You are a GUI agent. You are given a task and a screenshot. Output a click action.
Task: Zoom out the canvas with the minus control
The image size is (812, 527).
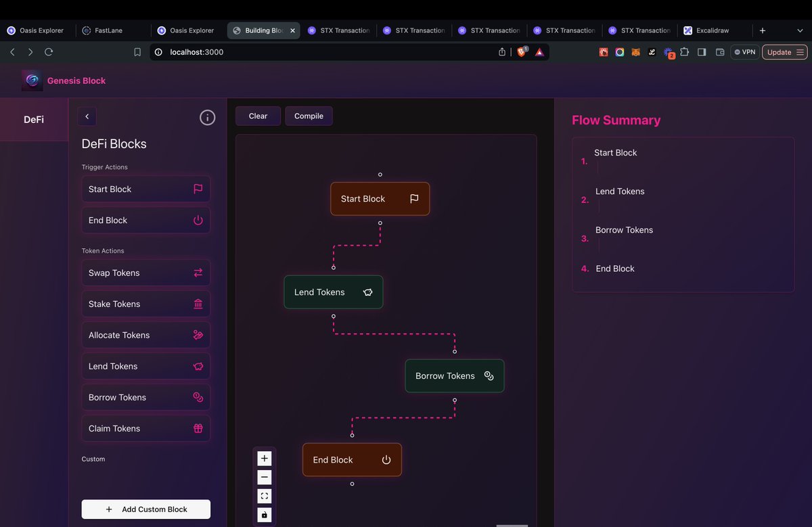tap(265, 477)
